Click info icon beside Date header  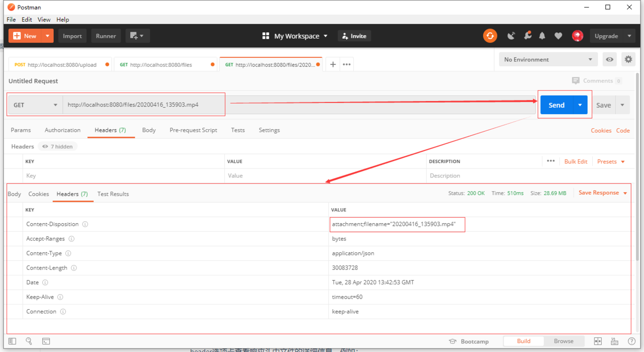pyautogui.click(x=45, y=283)
